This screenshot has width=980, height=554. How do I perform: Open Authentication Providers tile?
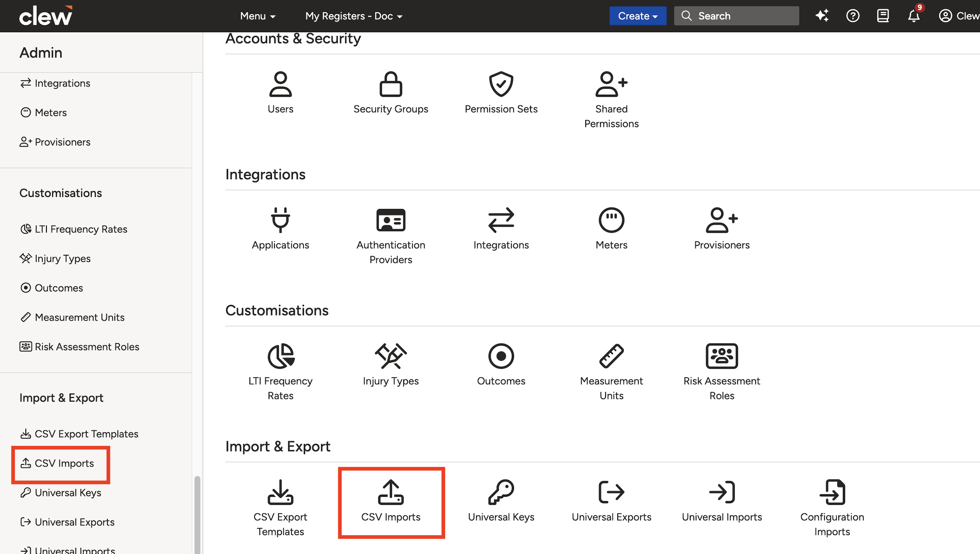click(390, 236)
